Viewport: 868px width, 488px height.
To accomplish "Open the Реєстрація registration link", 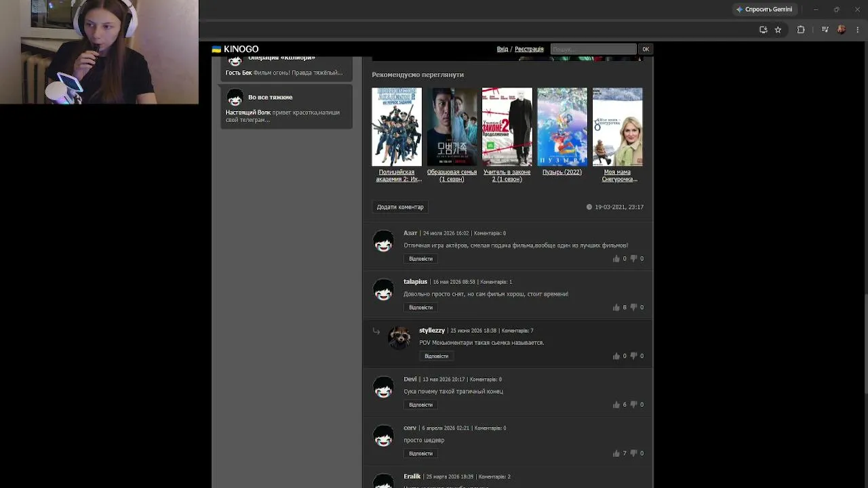I will click(x=529, y=49).
